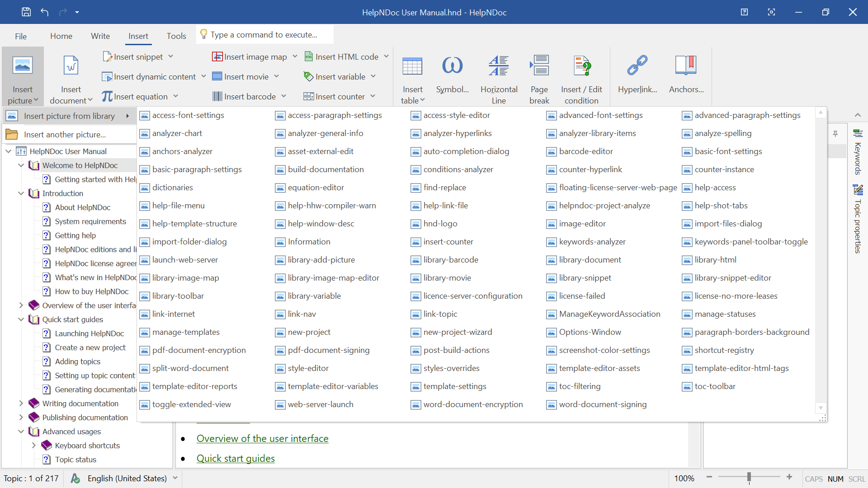Click Insert snippet icon
Viewport: 868px width, 488px height.
[x=107, y=56]
